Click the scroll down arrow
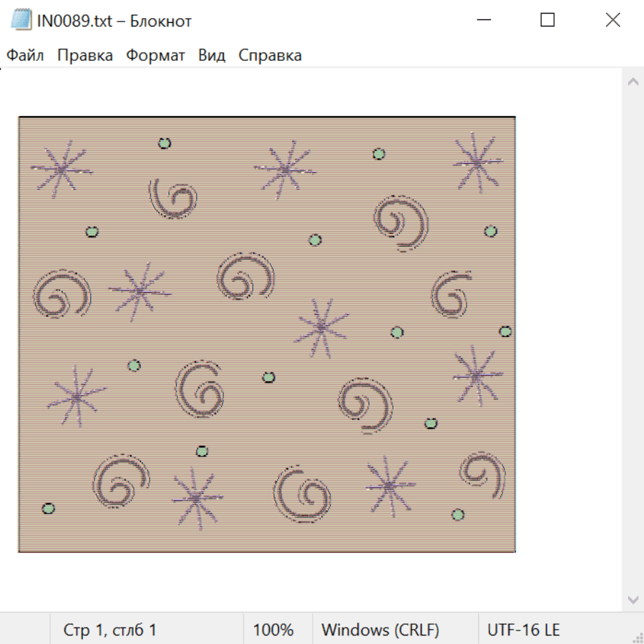Image resolution: width=644 pixels, height=644 pixels. (x=633, y=598)
